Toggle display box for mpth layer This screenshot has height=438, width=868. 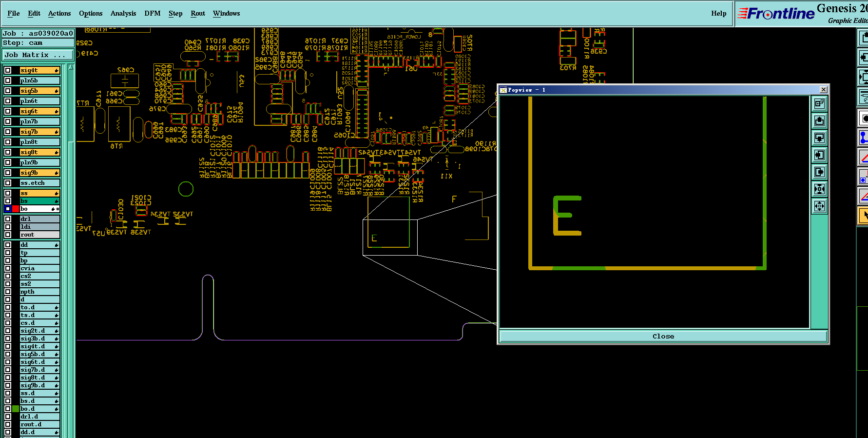coord(8,292)
